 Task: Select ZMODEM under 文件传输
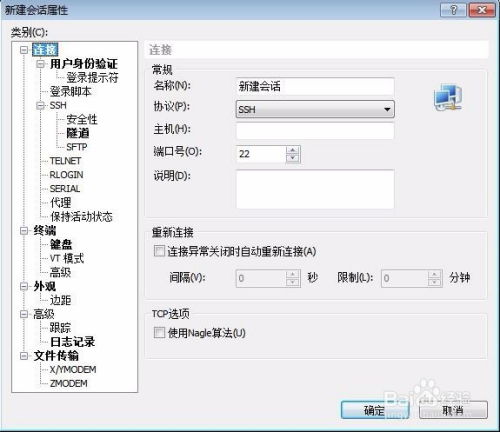click(68, 383)
